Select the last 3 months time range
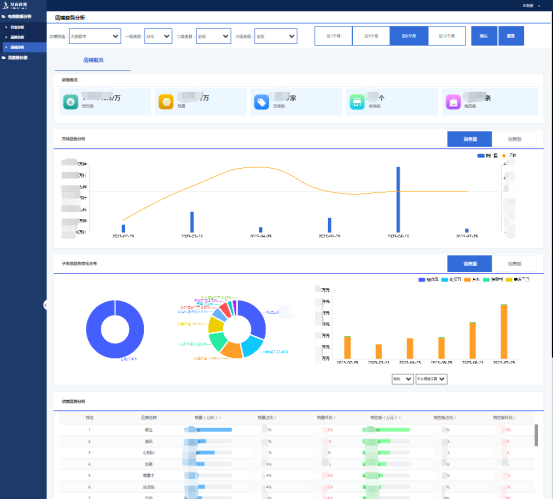The height and width of the screenshot is (499, 554). coord(371,36)
